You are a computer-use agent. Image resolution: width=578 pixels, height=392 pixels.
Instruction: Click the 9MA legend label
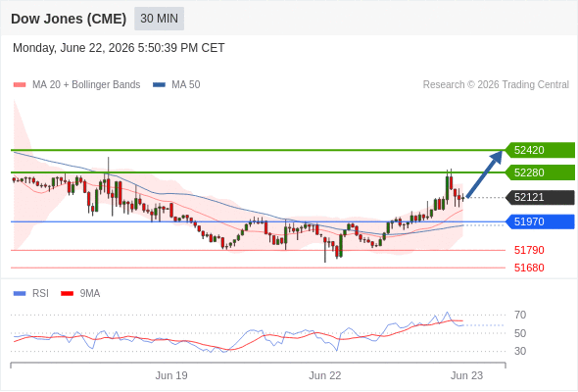(x=90, y=294)
